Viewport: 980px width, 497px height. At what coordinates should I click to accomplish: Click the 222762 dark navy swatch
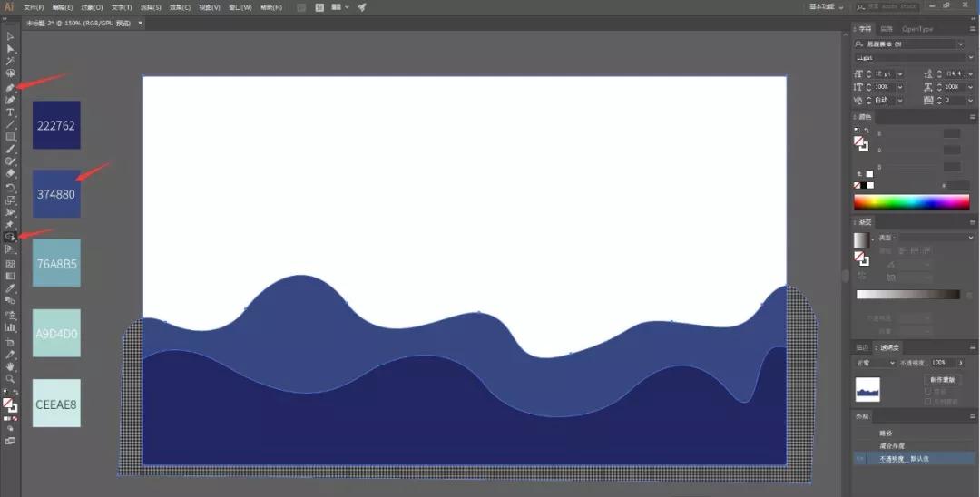pyautogui.click(x=56, y=125)
